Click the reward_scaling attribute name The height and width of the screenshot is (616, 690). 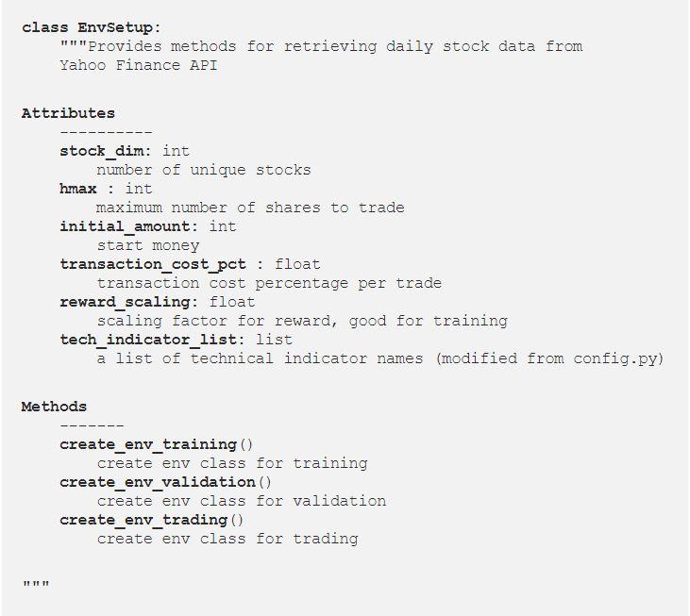pyautogui.click(x=125, y=302)
